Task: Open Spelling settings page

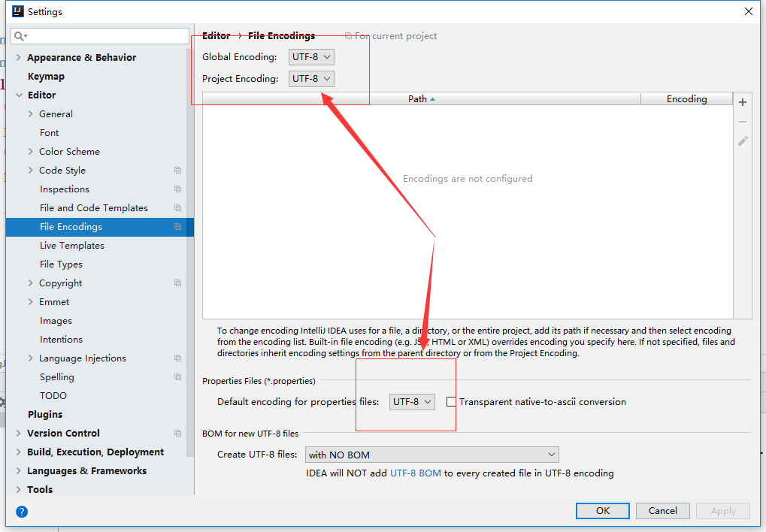Action: click(56, 376)
